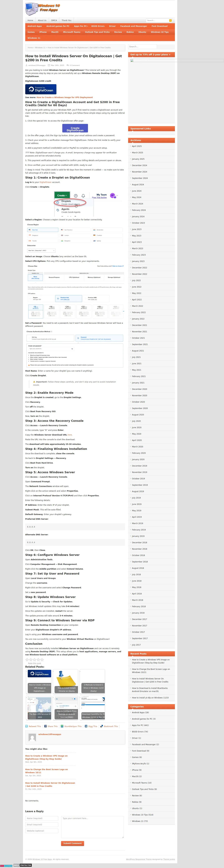
Task: Select the Android Apps category tab
Action: 35,26
